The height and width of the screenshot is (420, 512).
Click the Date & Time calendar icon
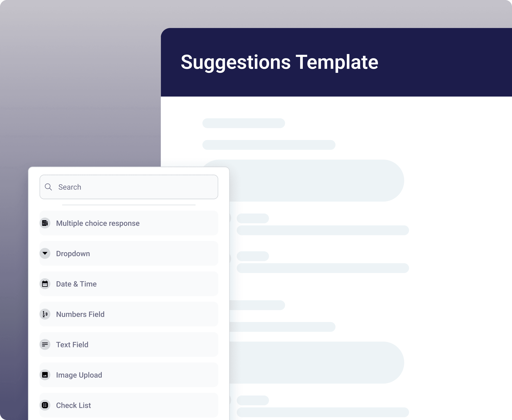(x=45, y=284)
